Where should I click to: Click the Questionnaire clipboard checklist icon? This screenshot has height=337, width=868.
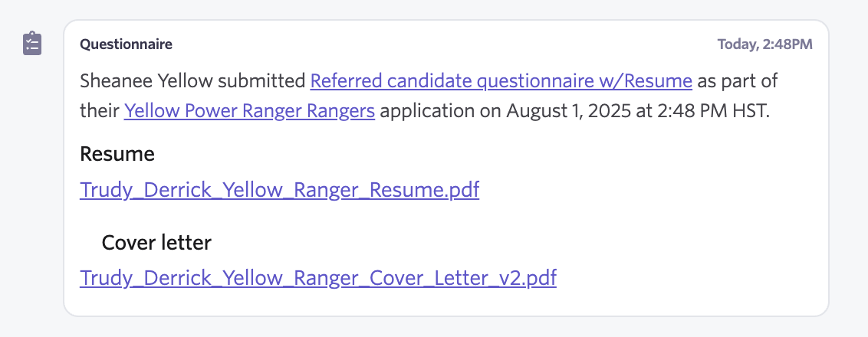click(32, 44)
